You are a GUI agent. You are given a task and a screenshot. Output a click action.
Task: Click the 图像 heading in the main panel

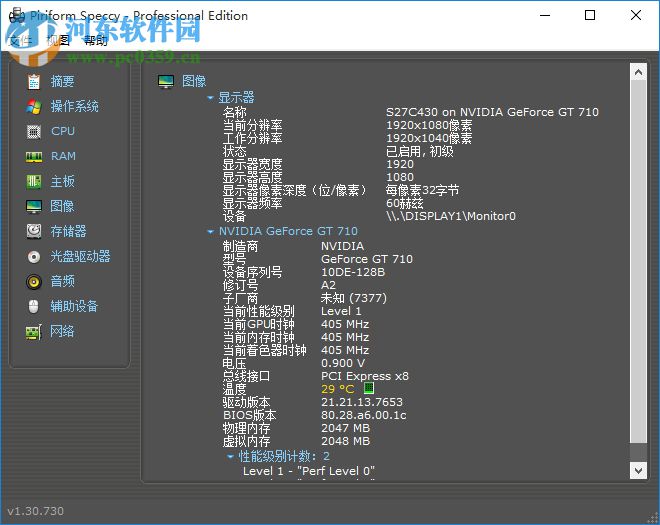tap(194, 81)
